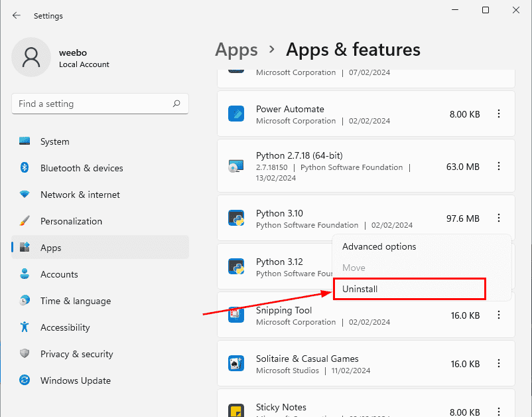Click the Solitaire & Casual Games icon
Image resolution: width=532 pixels, height=417 pixels.
click(236, 363)
